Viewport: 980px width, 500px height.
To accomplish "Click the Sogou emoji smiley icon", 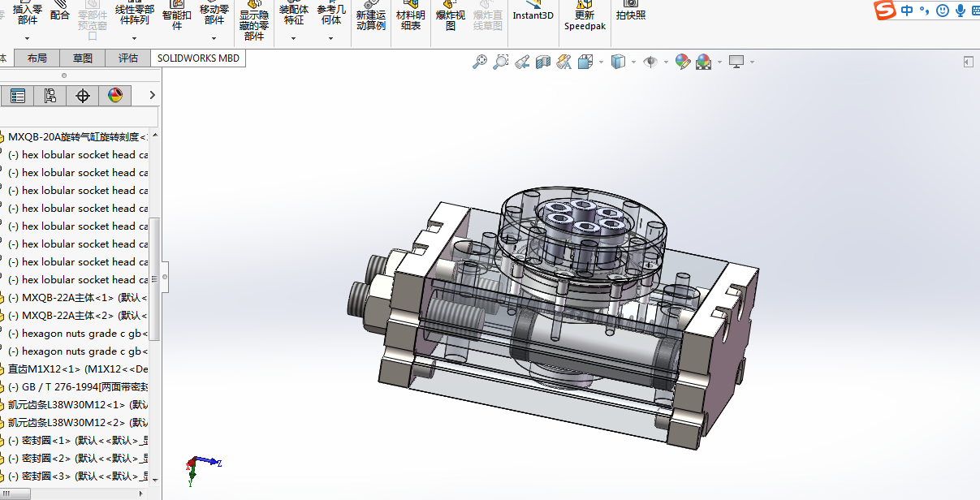I will click(943, 11).
